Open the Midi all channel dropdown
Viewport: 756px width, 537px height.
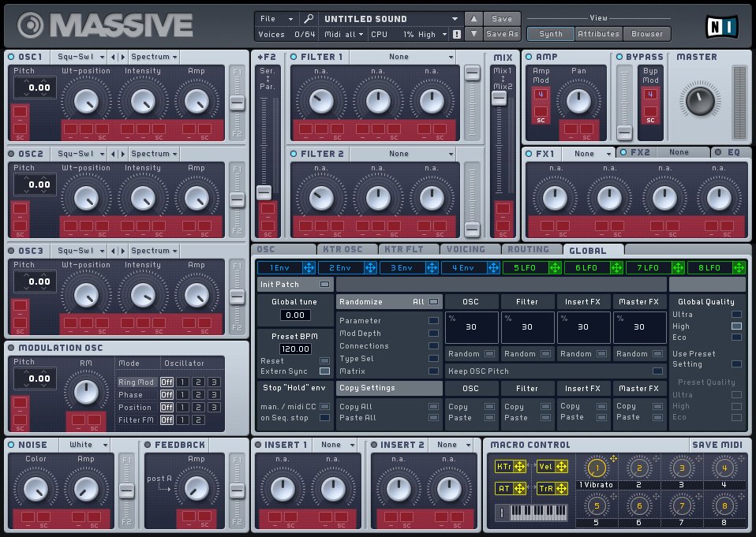(x=343, y=35)
